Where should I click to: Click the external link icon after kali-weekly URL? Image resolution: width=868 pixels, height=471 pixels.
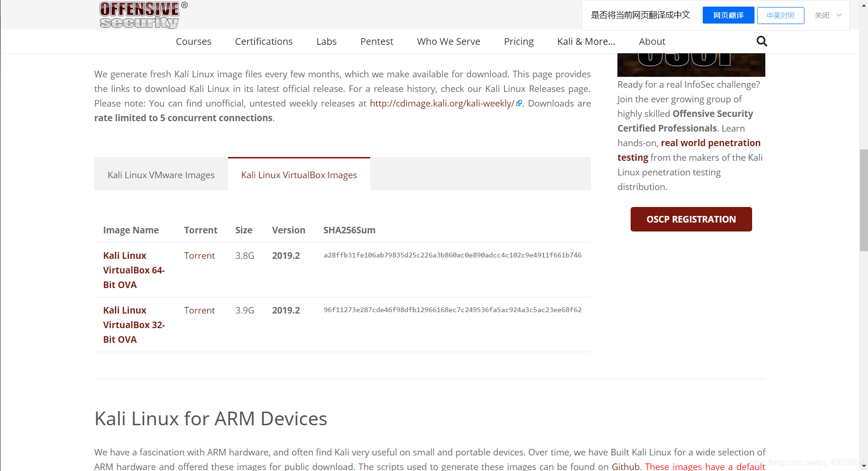tap(519, 103)
